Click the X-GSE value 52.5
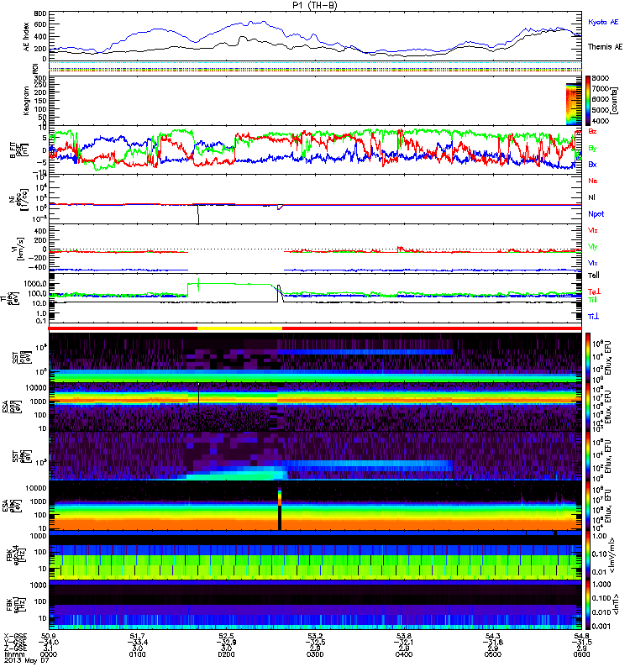Viewport: 630px width, 672px height. tap(226, 636)
